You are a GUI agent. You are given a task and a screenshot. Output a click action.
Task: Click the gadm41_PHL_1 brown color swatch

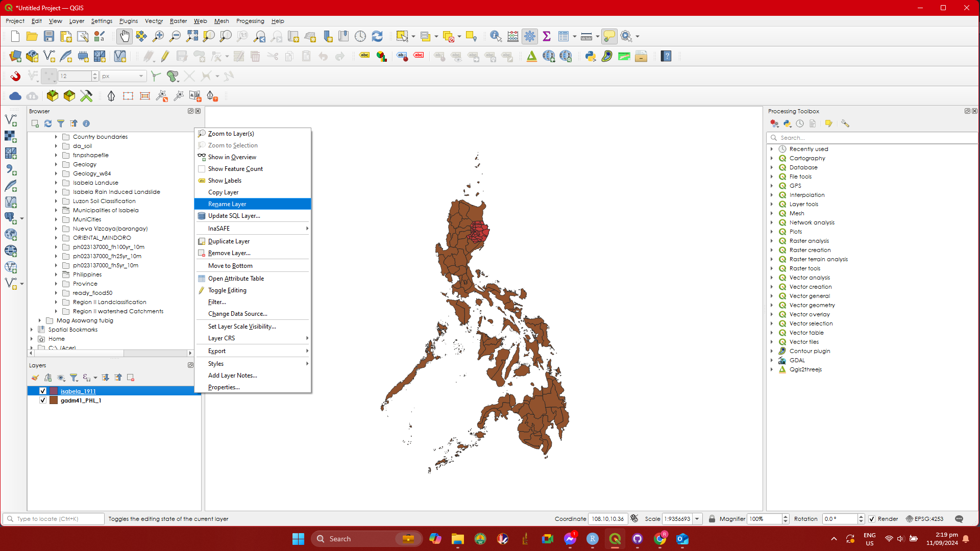point(54,400)
